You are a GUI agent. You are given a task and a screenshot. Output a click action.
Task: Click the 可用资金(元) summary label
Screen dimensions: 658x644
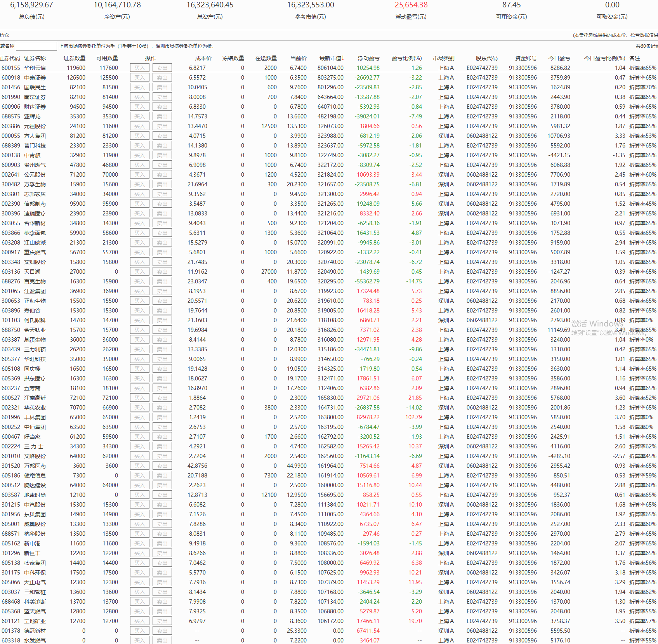(x=512, y=17)
